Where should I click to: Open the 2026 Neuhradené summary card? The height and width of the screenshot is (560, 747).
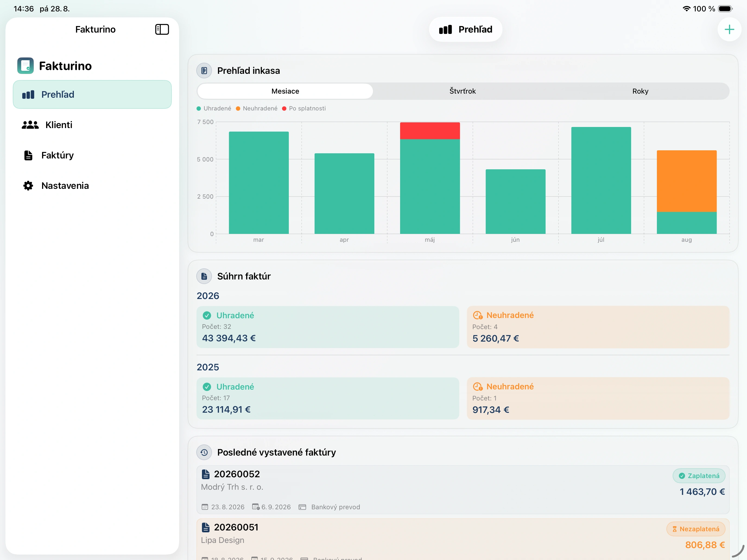[598, 327]
